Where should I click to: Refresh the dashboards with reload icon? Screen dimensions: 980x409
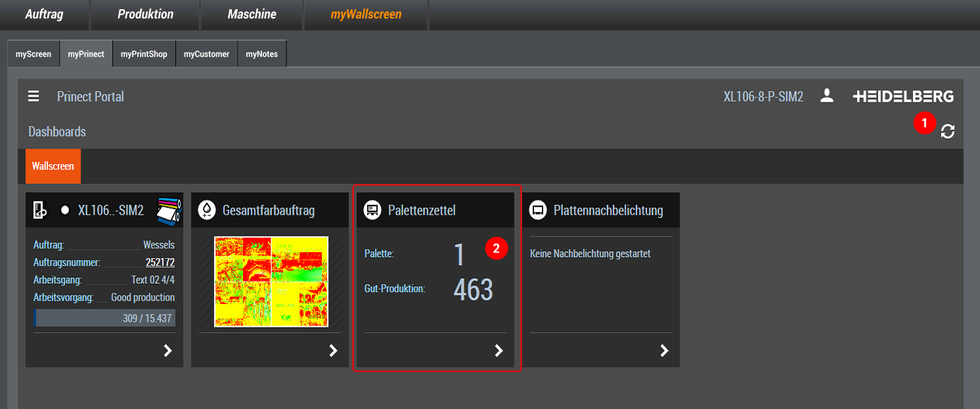(x=947, y=131)
